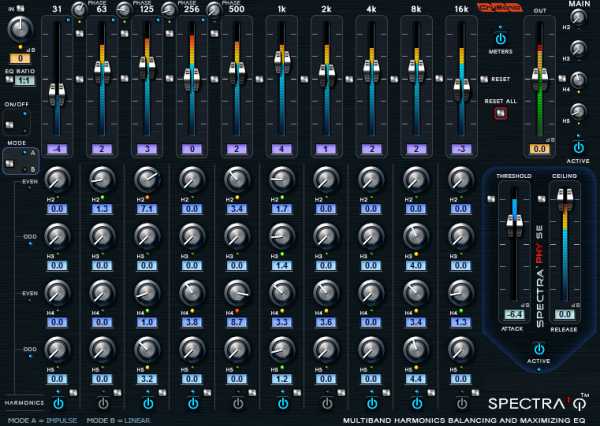
Task: Click the PHASE knob between 31 and 63 bands
Action: click(x=79, y=10)
